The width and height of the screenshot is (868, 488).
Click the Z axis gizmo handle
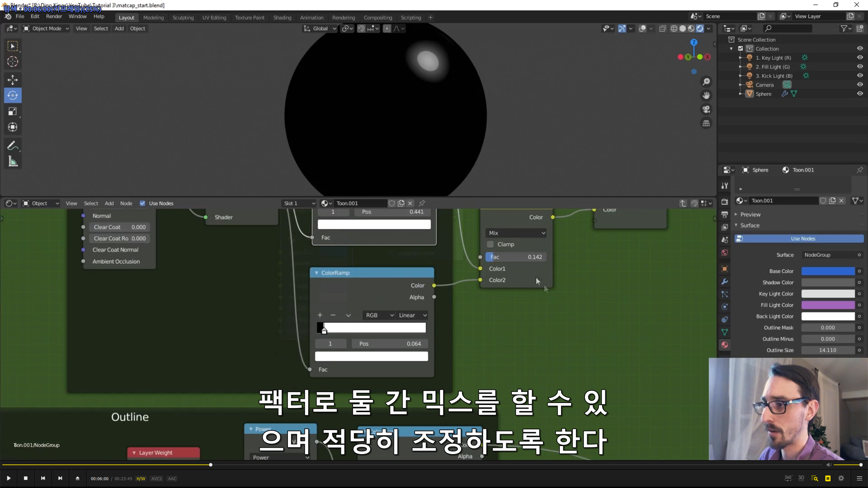(694, 42)
